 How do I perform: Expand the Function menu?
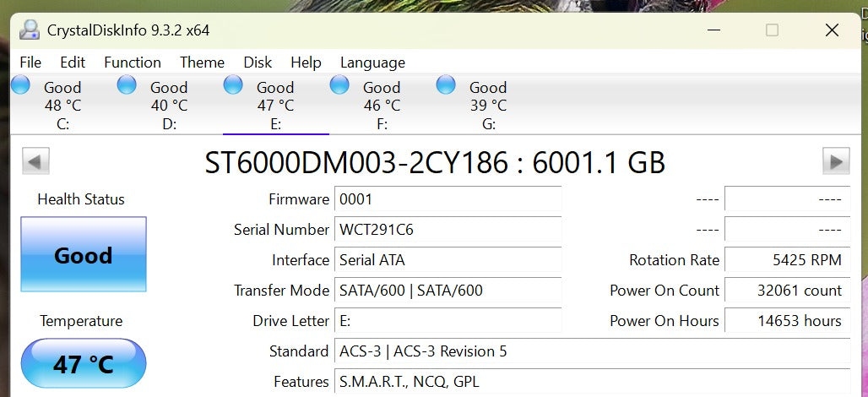(133, 63)
